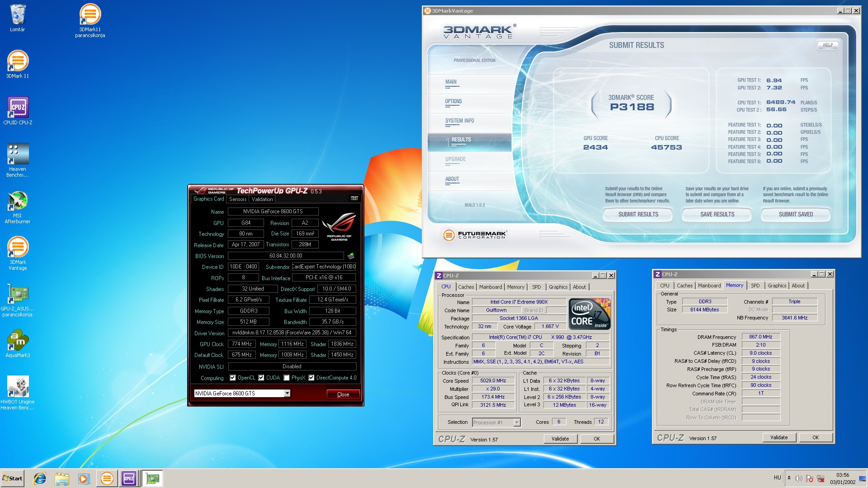Launch the 3DMark Vantage desktop shortcut

18,253
